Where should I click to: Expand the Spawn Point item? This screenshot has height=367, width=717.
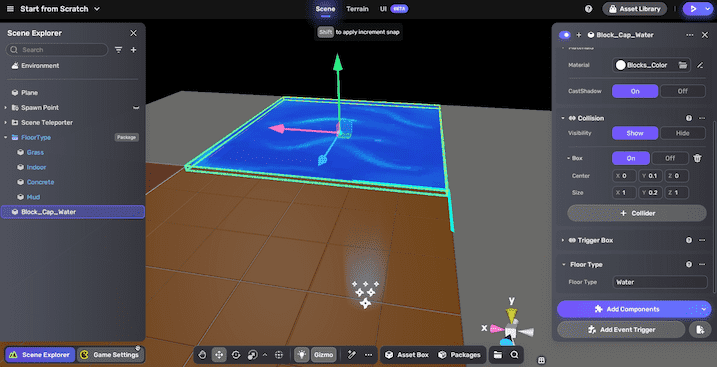coord(5,108)
